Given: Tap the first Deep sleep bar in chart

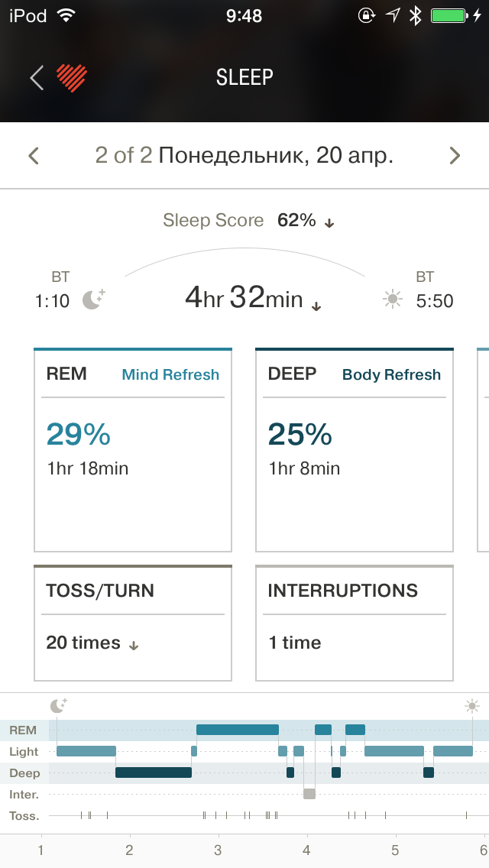Looking at the screenshot, I should click(153, 772).
